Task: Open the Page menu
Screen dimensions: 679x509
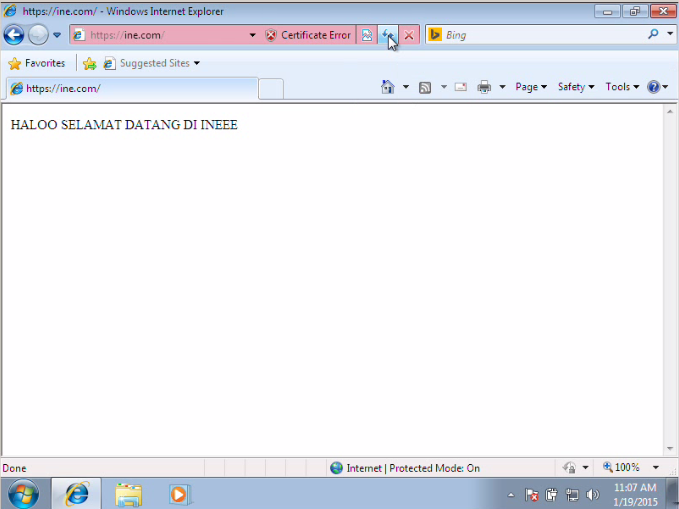Action: [x=531, y=87]
